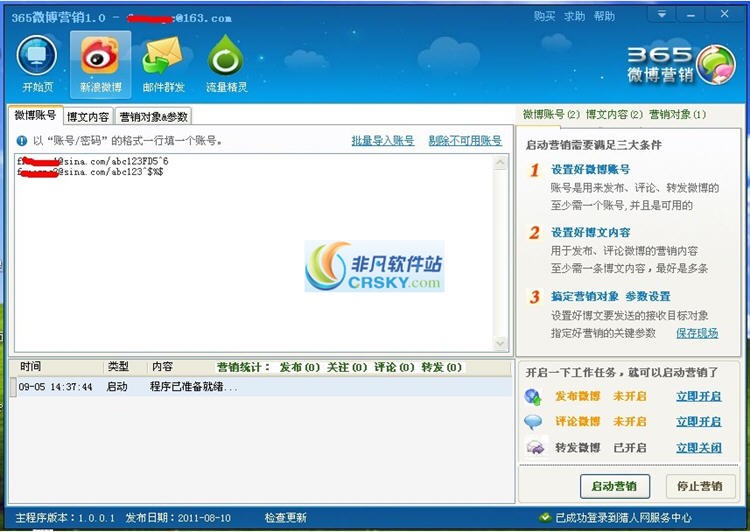Image resolution: width=750 pixels, height=532 pixels.
Task: Click the account list scrollbar down arrow
Action: 500,343
